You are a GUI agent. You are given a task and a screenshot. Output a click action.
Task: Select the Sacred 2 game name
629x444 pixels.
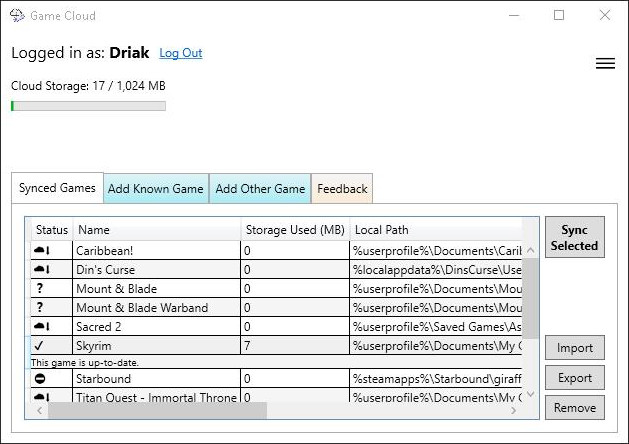(99, 326)
